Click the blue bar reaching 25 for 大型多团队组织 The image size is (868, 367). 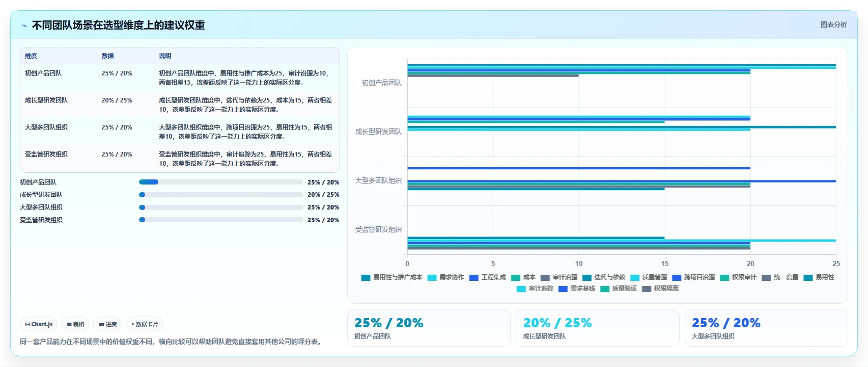coord(622,181)
